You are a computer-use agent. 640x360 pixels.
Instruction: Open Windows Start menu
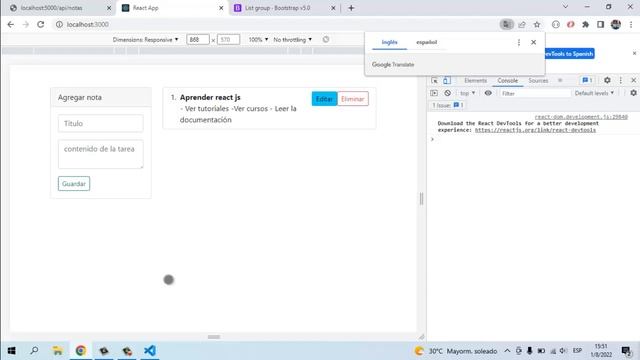(11, 351)
